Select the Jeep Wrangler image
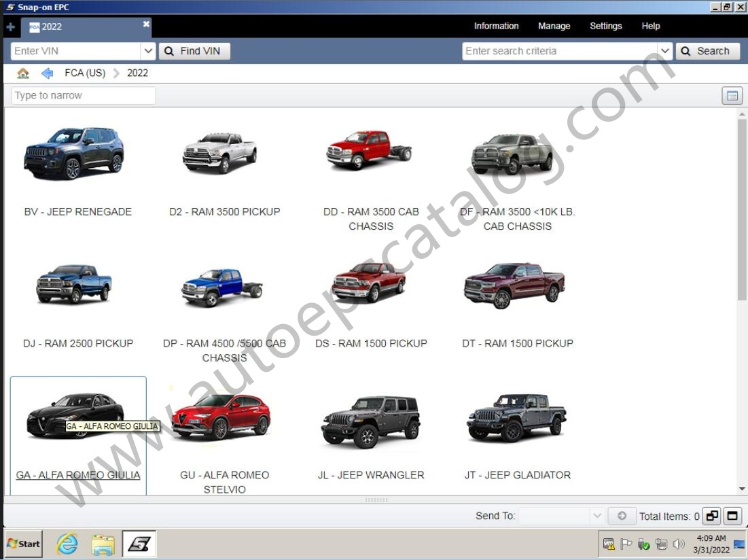Screen dimensions: 748x560 pos(371,421)
